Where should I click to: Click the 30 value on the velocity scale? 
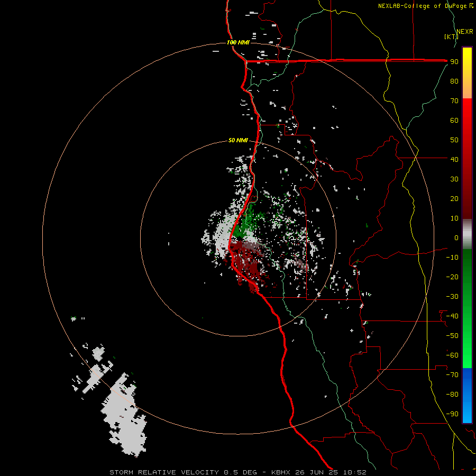pyautogui.click(x=454, y=179)
